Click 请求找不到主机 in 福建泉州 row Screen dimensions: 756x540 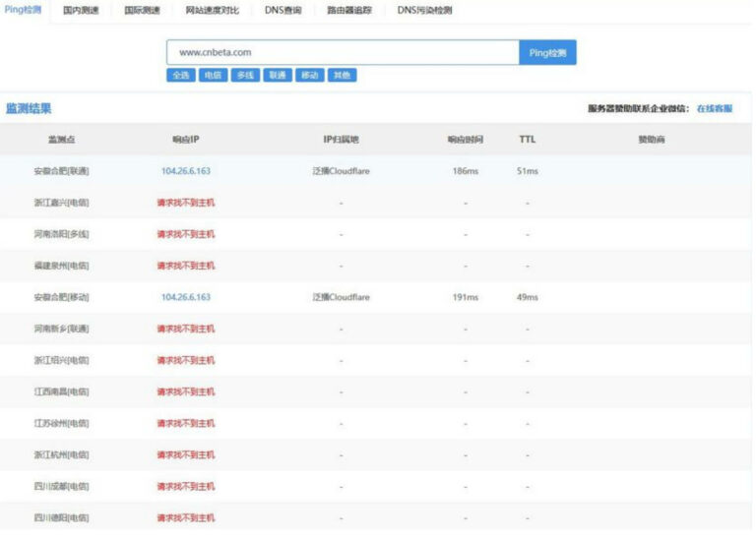[x=186, y=266]
